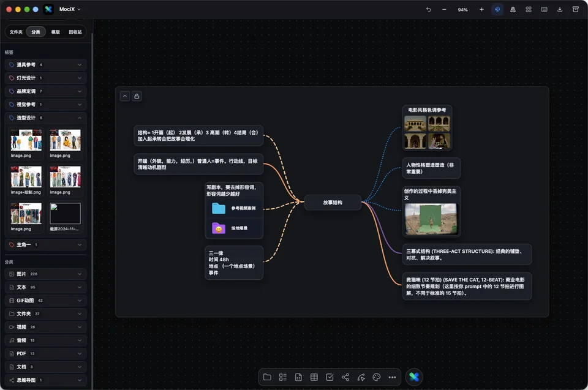Select the 分类 tab
The image size is (588, 390).
pos(36,32)
